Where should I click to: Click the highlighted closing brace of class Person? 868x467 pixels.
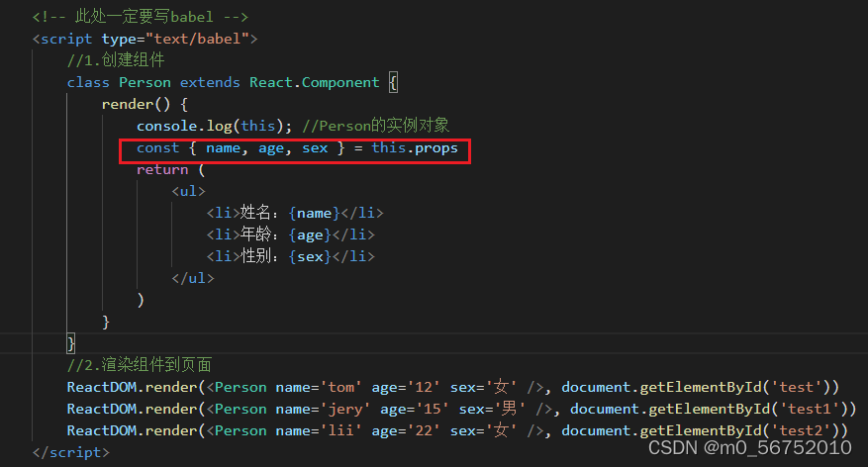pos(71,343)
